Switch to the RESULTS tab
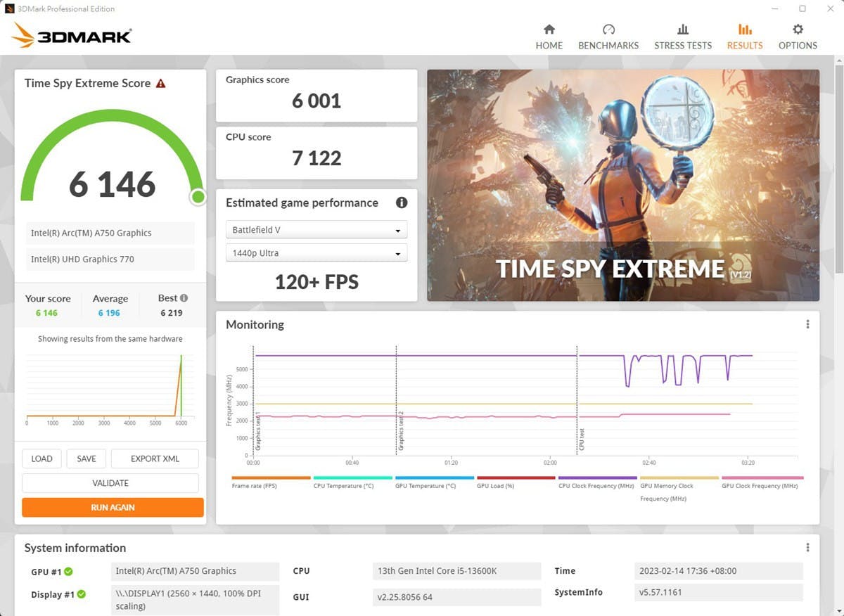 pos(745,37)
